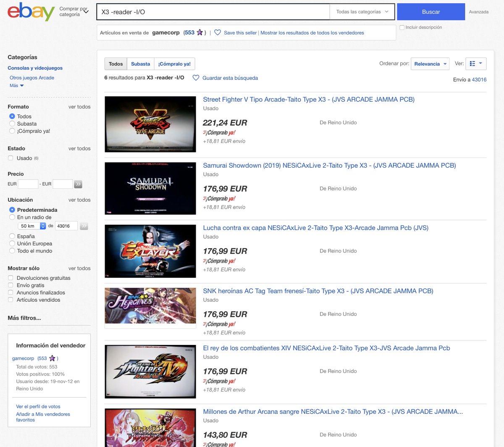This screenshot has width=504, height=447.
Task: Open the list view Ver selector
Action: tap(476, 64)
